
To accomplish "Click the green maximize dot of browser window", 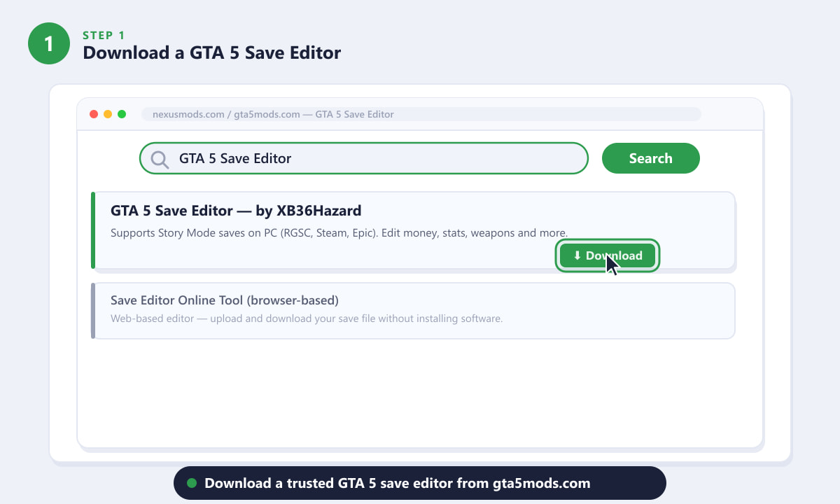I will pos(122,114).
